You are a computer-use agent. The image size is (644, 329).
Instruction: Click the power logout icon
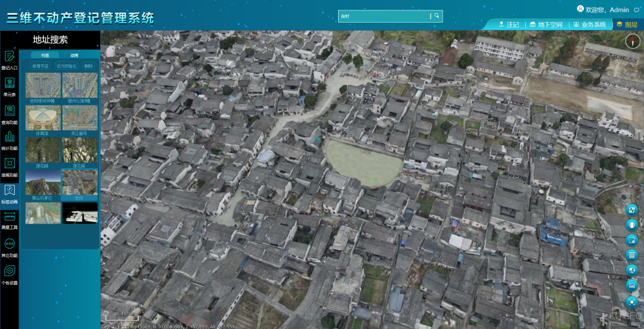(x=636, y=10)
